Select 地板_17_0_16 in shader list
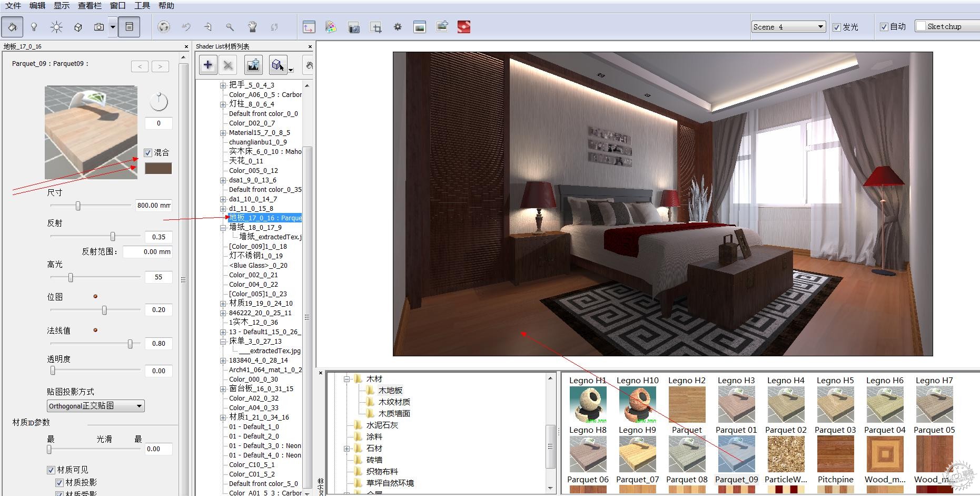The width and height of the screenshot is (980, 496). [x=265, y=218]
